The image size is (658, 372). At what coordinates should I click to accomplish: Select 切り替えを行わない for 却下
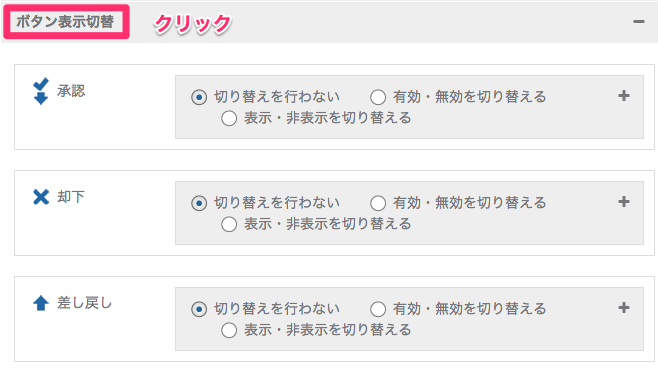[x=199, y=203]
